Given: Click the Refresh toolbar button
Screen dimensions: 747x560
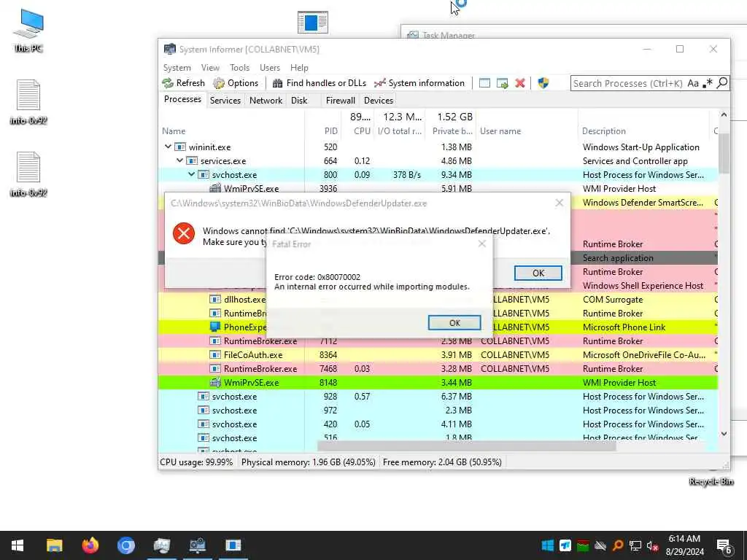Looking at the screenshot, I should coord(183,83).
